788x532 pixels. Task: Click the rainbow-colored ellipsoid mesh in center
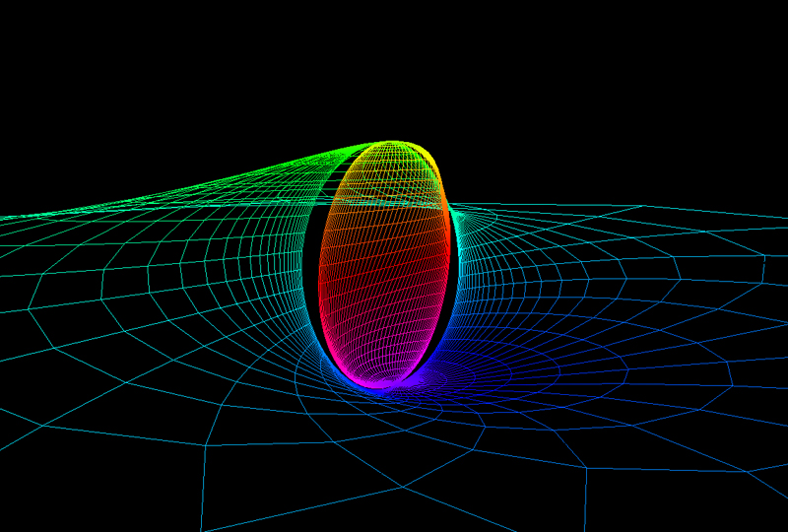point(384,265)
